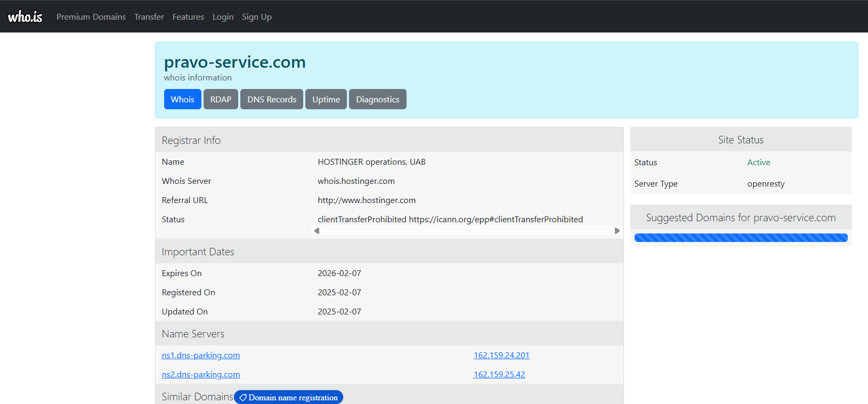868x404 pixels.
Task: Open the Premium Domains menu item
Action: (91, 17)
